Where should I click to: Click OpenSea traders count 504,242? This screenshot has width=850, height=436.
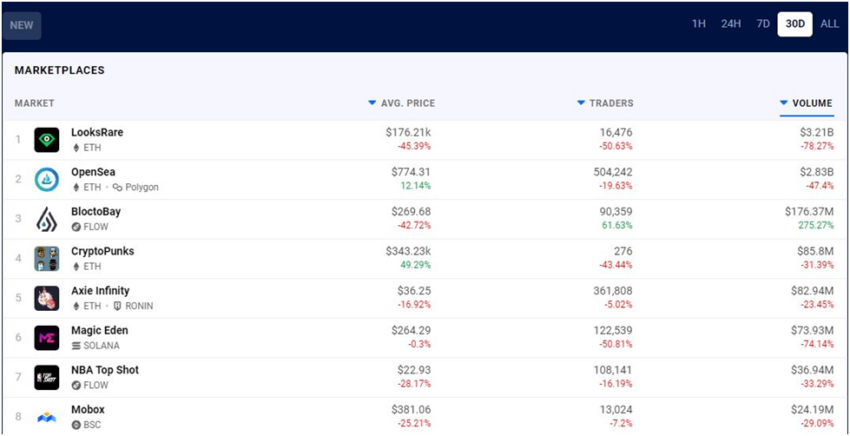(x=613, y=172)
